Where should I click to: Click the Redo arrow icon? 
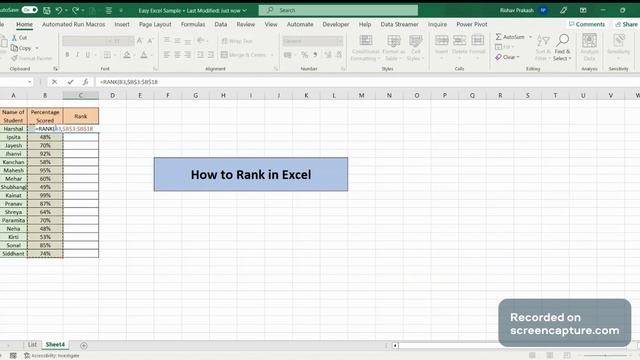[76, 10]
